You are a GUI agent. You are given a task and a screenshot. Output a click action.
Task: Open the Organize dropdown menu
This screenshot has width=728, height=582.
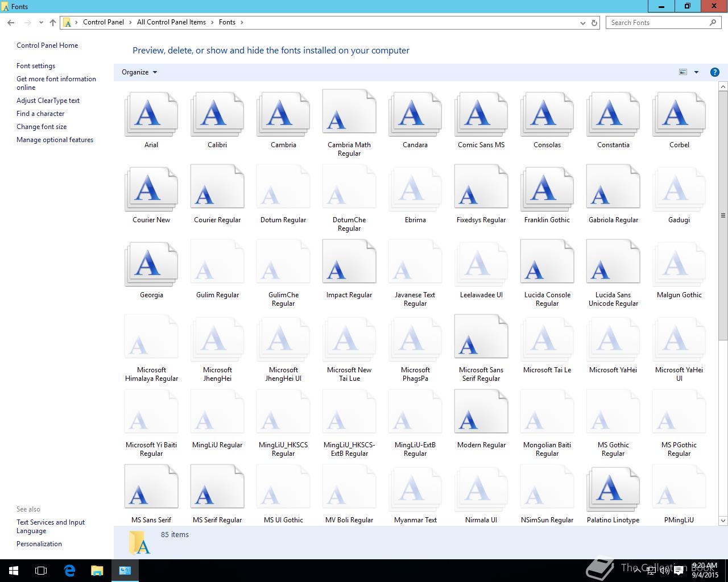coord(139,72)
